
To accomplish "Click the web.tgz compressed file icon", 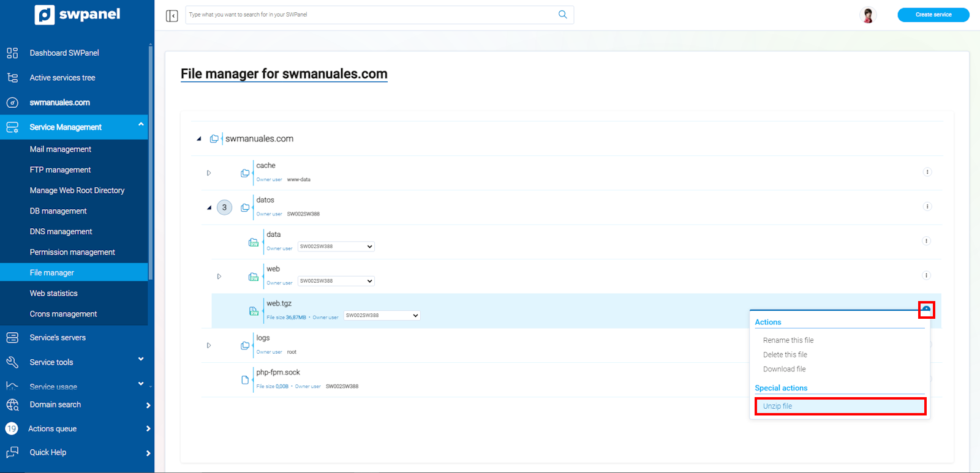I will click(x=254, y=311).
